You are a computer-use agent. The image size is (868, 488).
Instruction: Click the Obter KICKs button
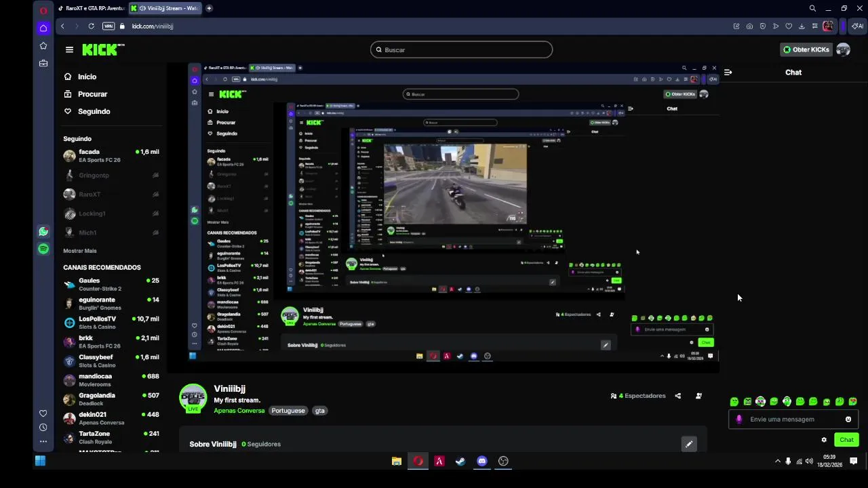pos(806,49)
